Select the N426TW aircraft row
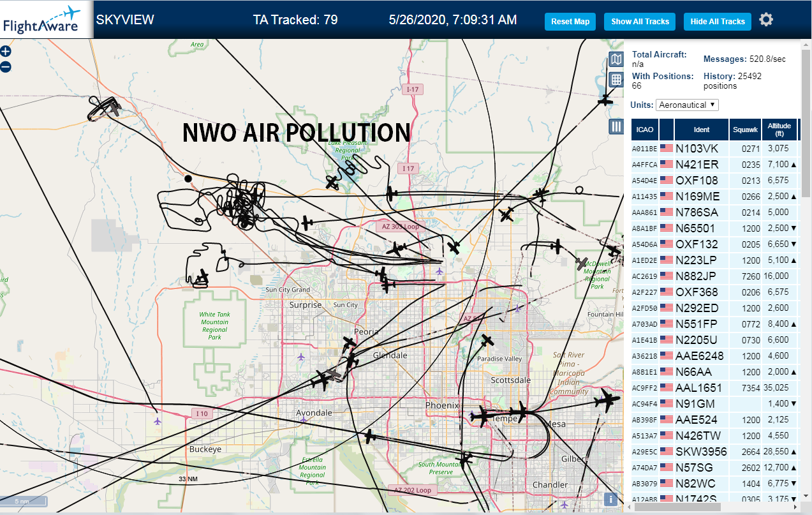This screenshot has height=515, width=812. coord(714,435)
